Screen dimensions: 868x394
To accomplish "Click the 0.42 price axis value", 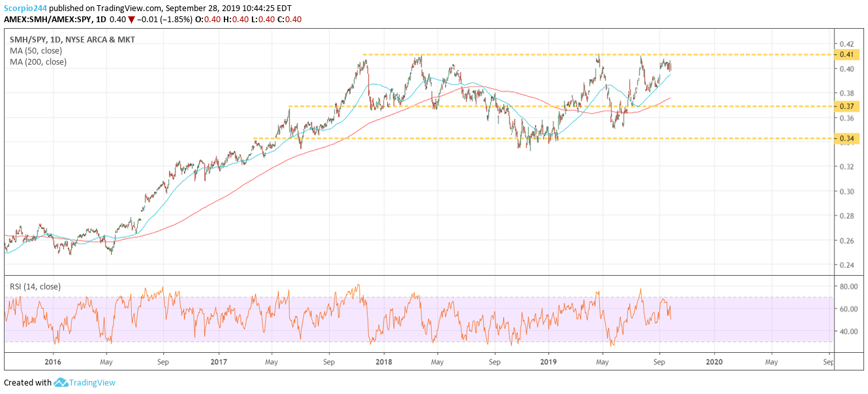I will coord(848,44).
